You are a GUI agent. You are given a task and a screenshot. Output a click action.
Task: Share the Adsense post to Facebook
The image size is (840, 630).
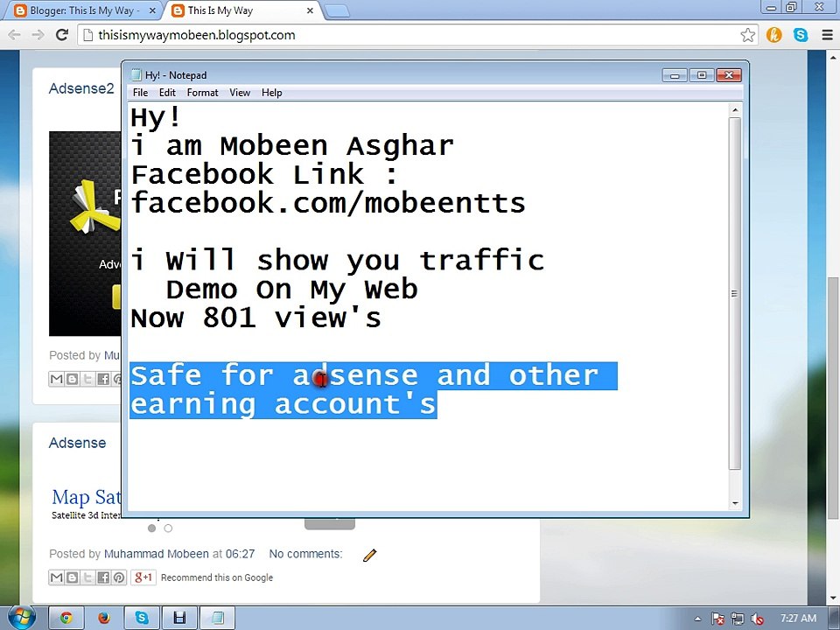click(x=103, y=577)
